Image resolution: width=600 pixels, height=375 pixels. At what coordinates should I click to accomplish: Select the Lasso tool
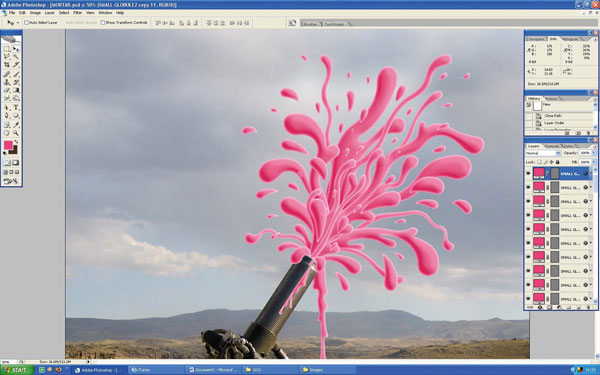7,56
